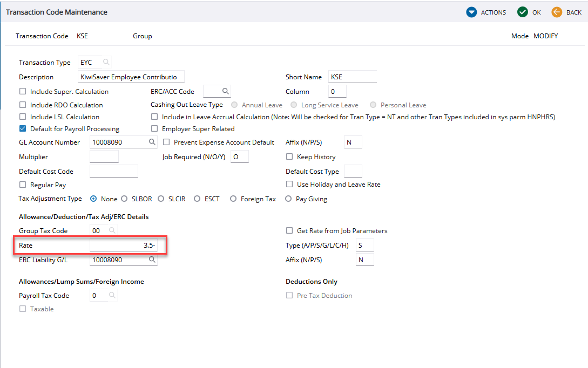Select Pay Giving radio button
Viewport: 588px width, 368px height.
click(288, 199)
